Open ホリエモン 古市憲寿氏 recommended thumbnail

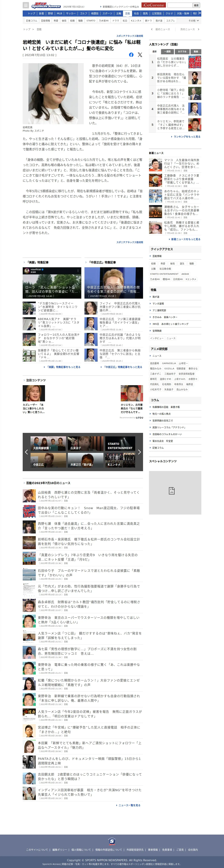(132, 394)
